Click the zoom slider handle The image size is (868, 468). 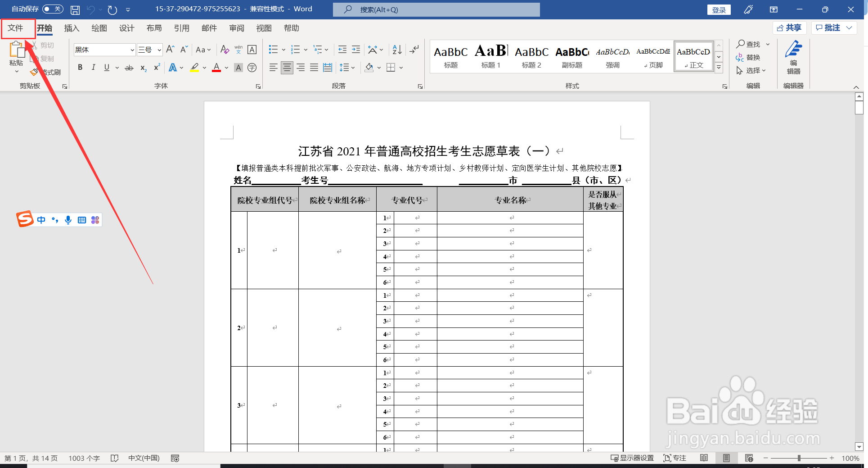pos(799,458)
